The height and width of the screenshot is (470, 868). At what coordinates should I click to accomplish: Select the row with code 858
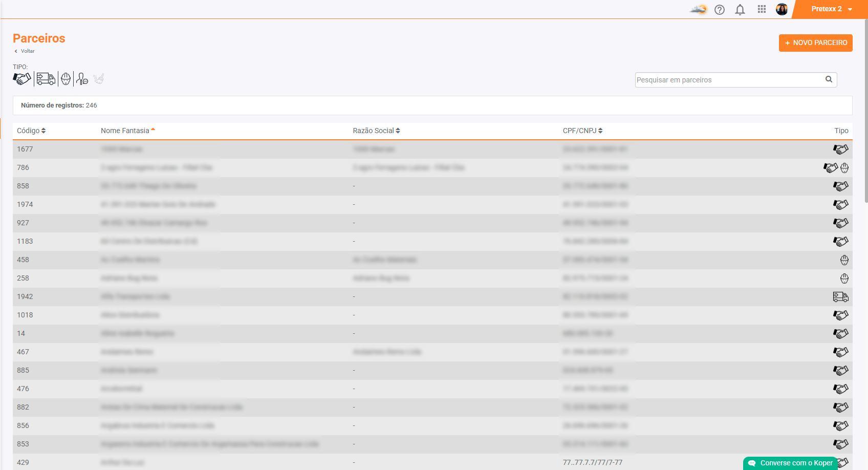click(432, 186)
